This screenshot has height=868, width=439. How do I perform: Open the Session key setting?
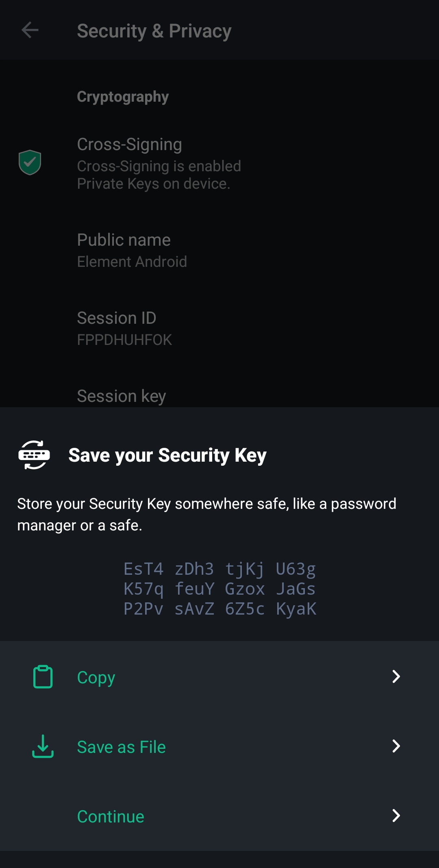[122, 396]
